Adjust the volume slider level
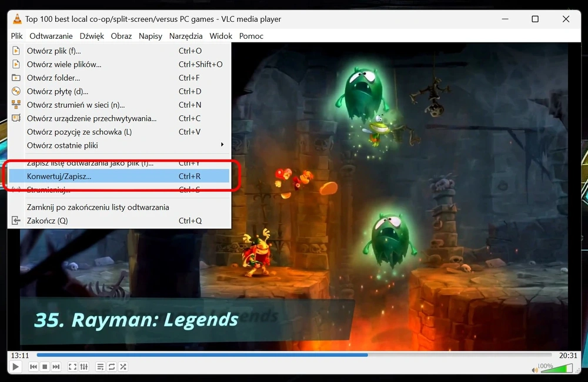The height and width of the screenshot is (382, 588). (x=557, y=368)
